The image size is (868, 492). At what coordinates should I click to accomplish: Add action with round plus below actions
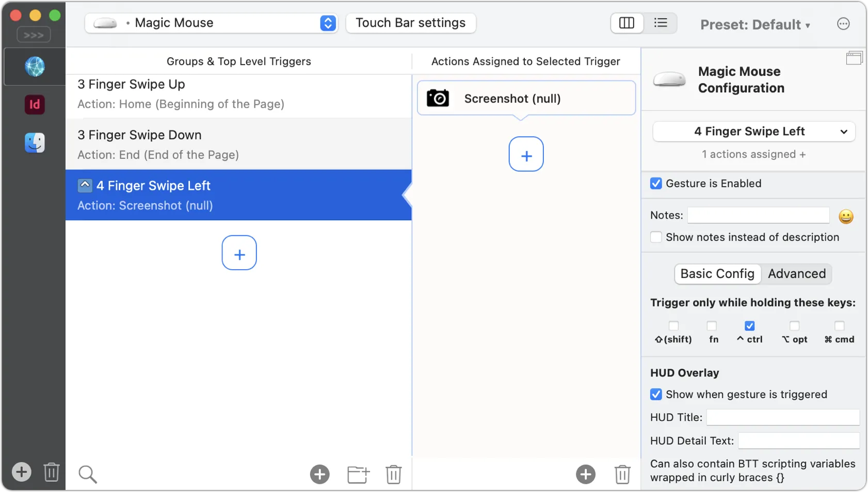[586, 474]
